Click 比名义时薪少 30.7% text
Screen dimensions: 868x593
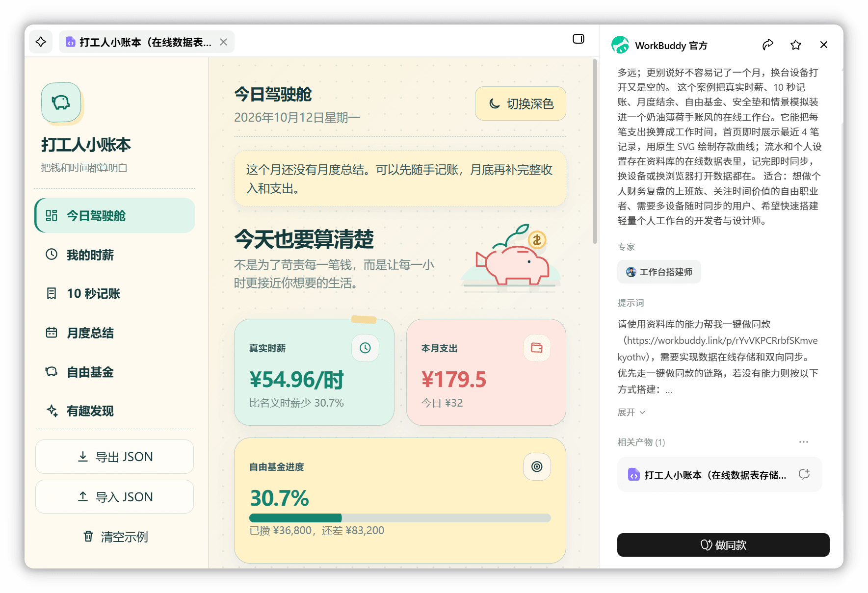pyautogui.click(x=296, y=403)
